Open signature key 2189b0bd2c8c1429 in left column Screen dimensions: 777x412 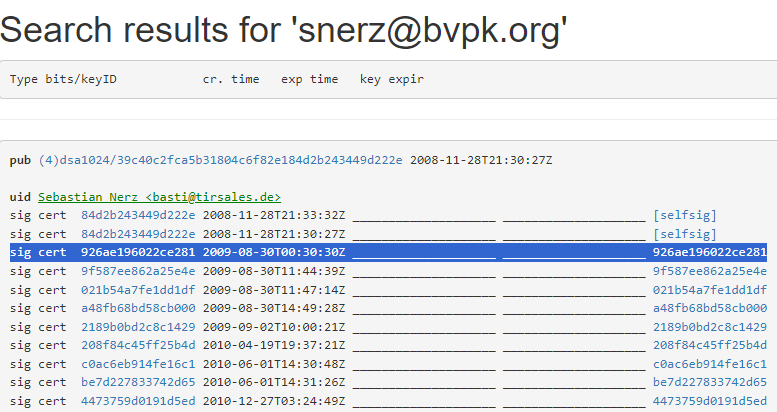point(138,327)
